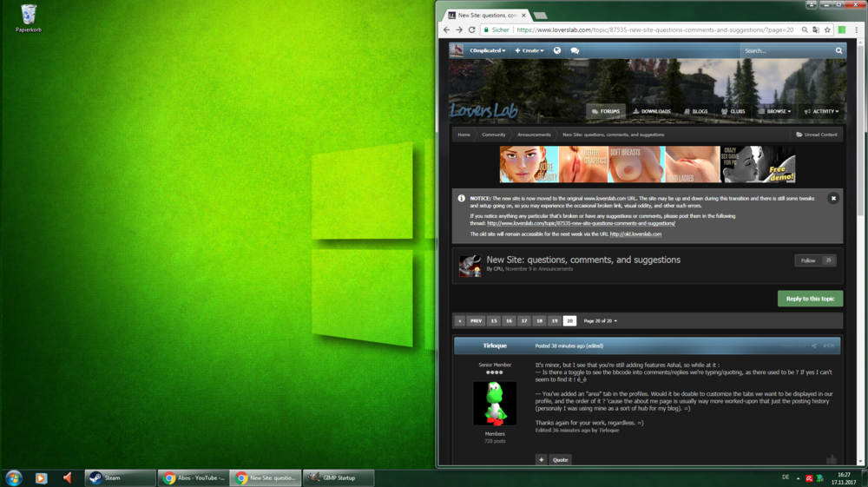This screenshot has width=868, height=487.
Task: Expand the Create dropdown menu
Action: 529,50
